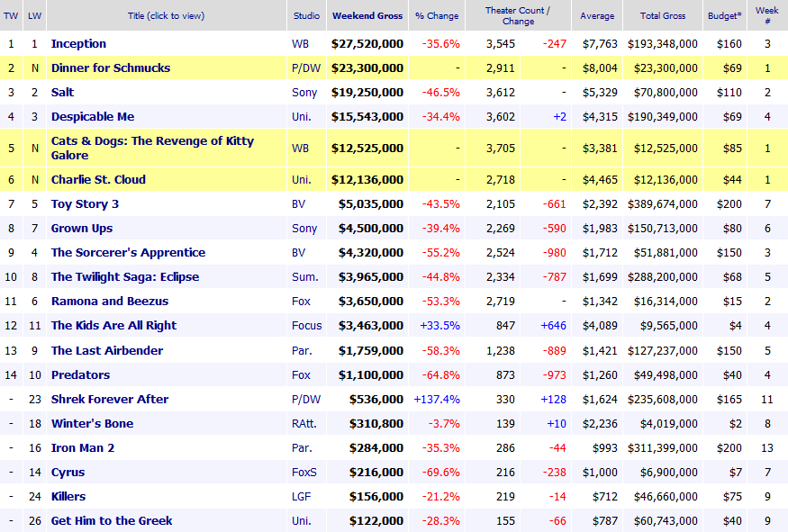
Task: Select the $27,520,000 weekend gross value
Action: point(367,44)
